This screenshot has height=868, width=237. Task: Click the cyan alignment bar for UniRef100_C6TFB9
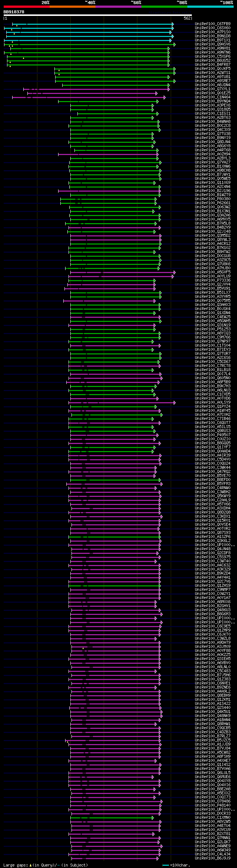point(93,24)
